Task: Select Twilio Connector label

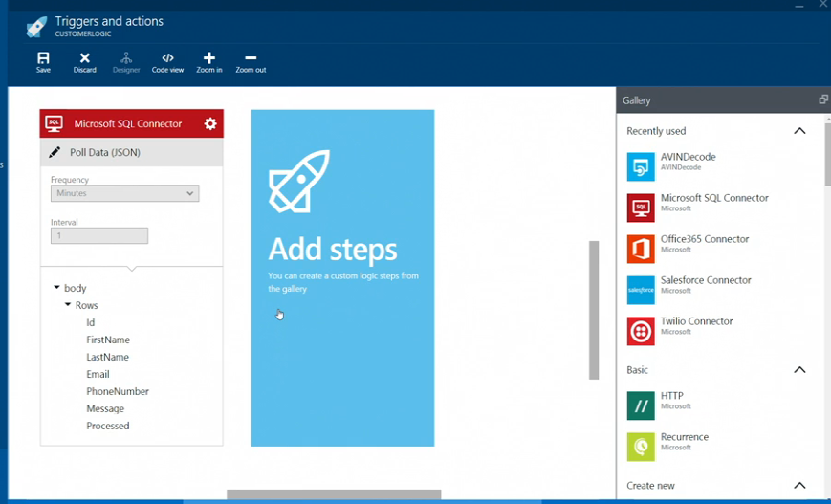Action: click(696, 321)
